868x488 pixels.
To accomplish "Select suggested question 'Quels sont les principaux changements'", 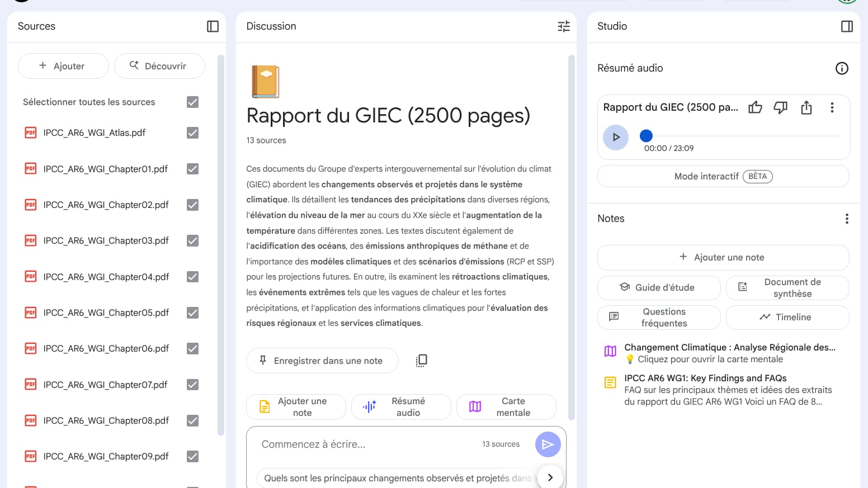I will pos(397,478).
